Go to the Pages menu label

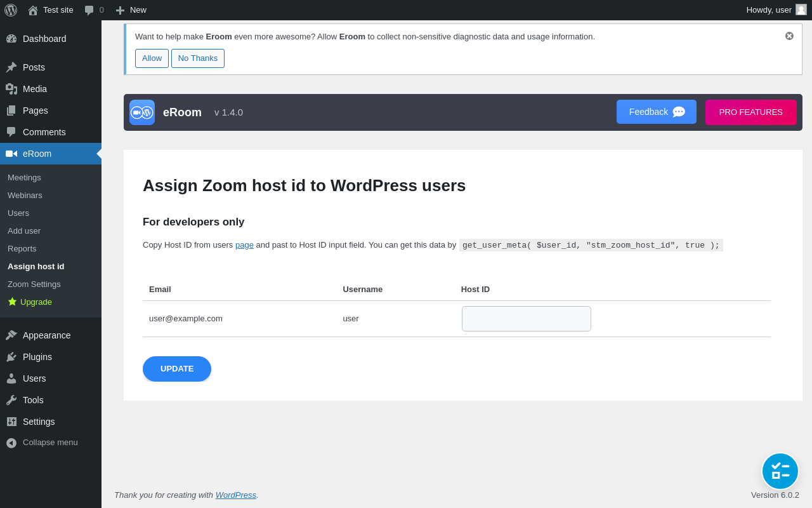36,110
